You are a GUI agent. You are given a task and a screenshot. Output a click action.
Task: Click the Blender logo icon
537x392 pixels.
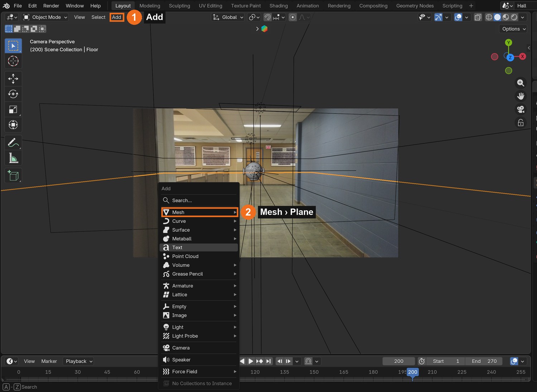pyautogui.click(x=6, y=6)
